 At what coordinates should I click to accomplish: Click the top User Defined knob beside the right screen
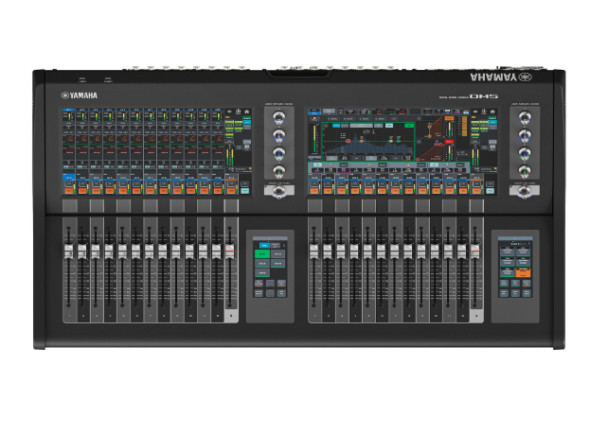point(525,117)
